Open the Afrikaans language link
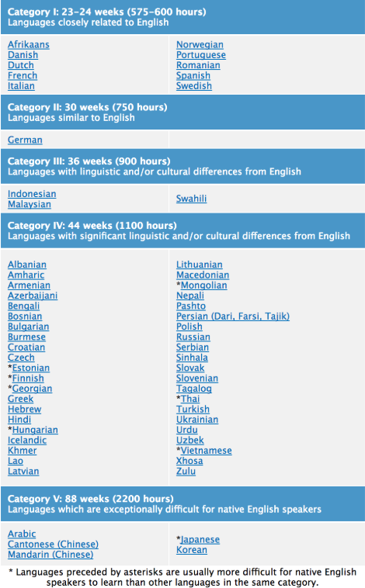Screen dimensions: 365x588 coord(29,45)
